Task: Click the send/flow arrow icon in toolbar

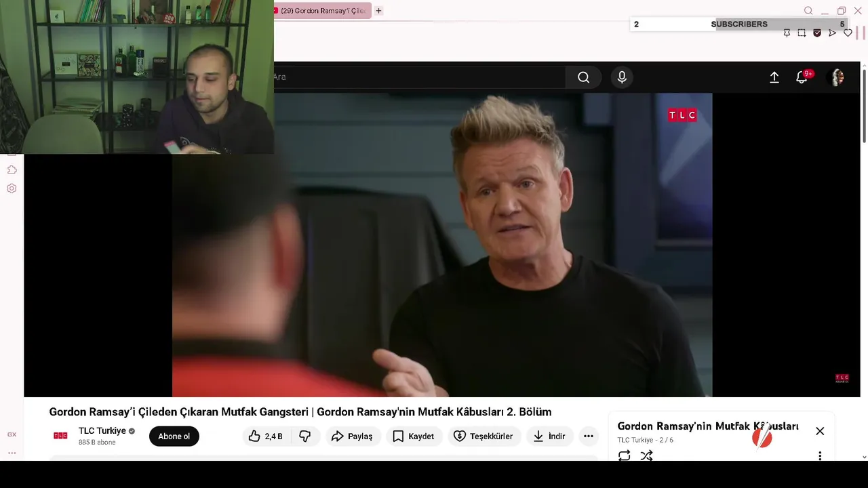Action: pyautogui.click(x=832, y=33)
